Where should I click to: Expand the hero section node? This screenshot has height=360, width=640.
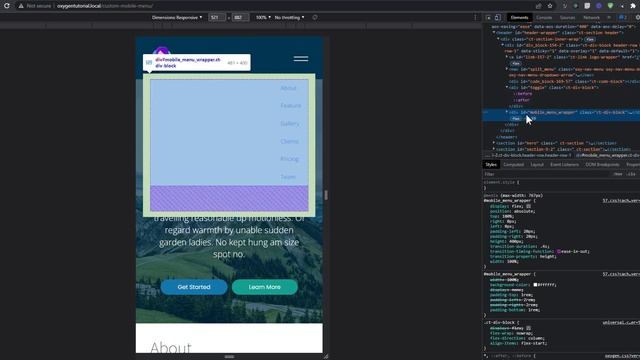tap(494, 143)
